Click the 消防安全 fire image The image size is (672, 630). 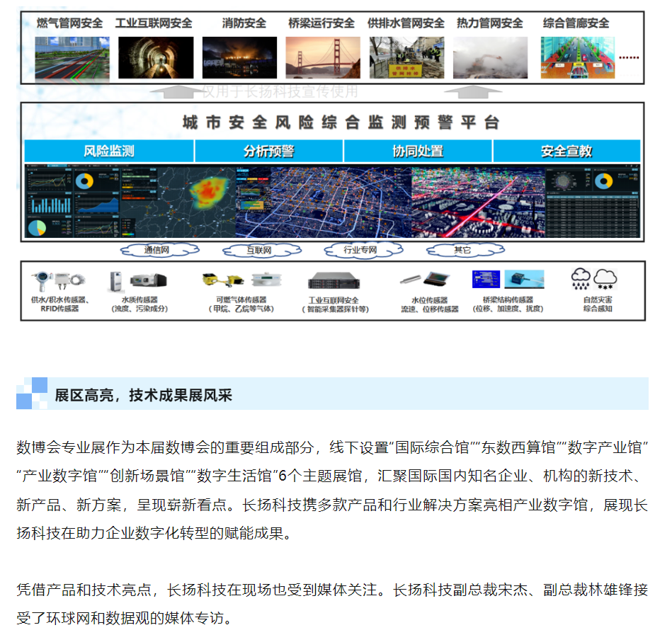[x=238, y=57]
